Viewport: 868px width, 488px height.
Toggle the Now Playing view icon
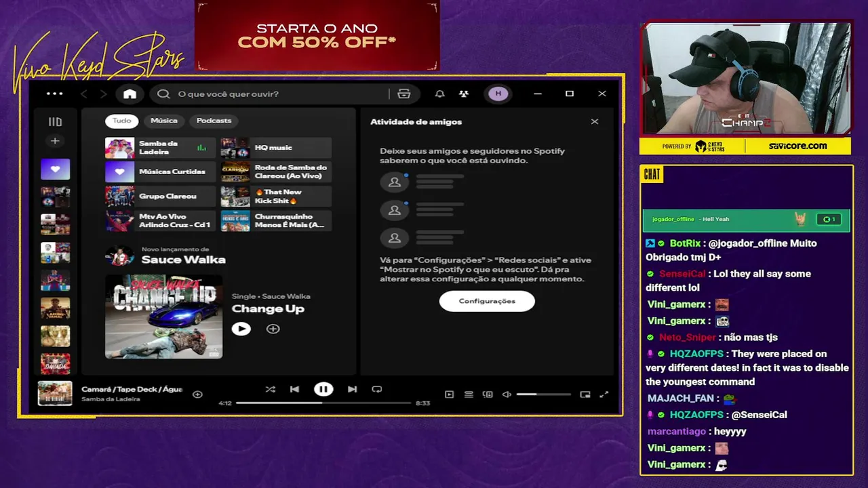coord(449,394)
